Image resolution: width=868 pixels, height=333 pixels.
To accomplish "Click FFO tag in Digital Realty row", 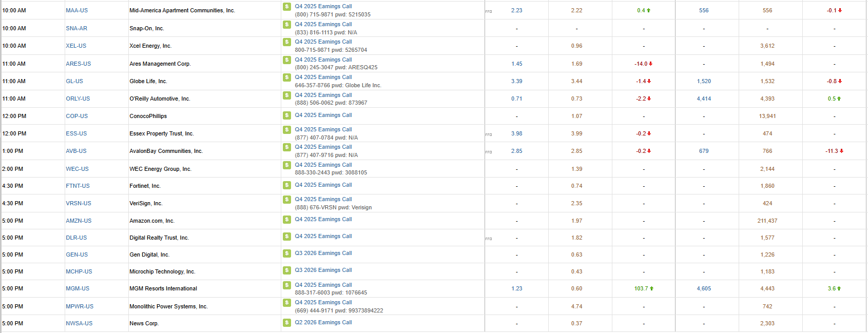I will tap(489, 239).
